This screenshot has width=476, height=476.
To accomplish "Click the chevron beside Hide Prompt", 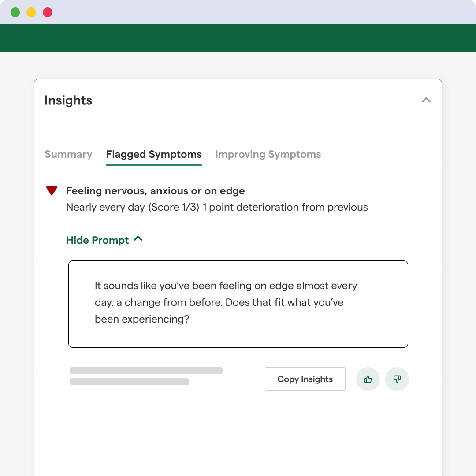I will coord(138,239).
